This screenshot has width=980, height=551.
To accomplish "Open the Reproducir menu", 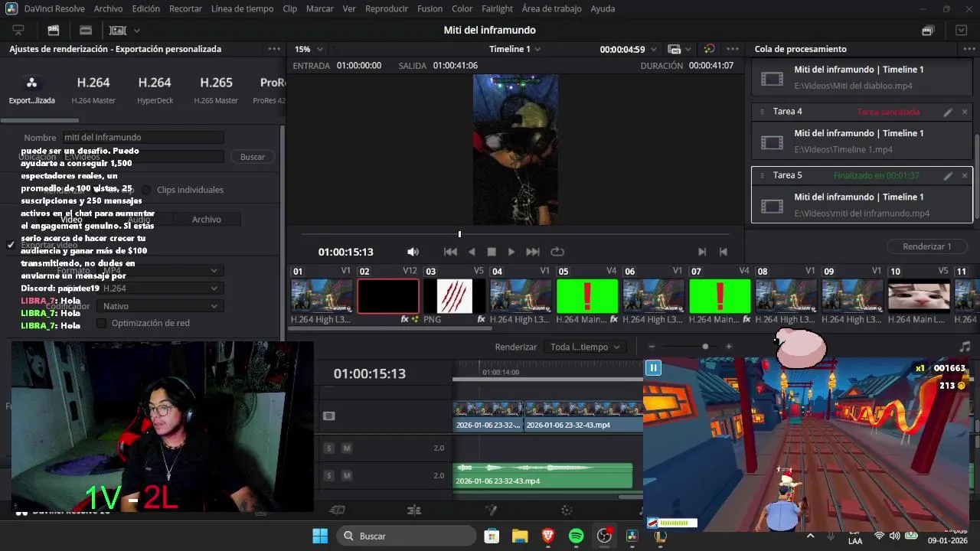I will point(386,8).
